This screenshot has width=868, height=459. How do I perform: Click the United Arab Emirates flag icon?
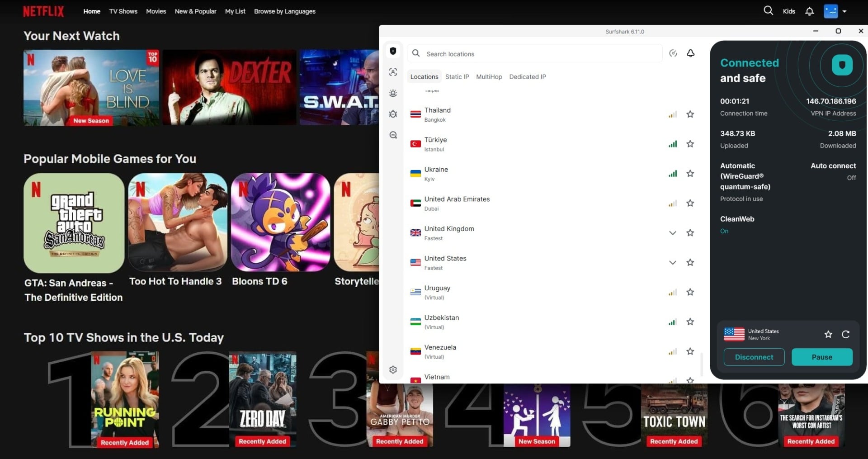[x=415, y=203]
